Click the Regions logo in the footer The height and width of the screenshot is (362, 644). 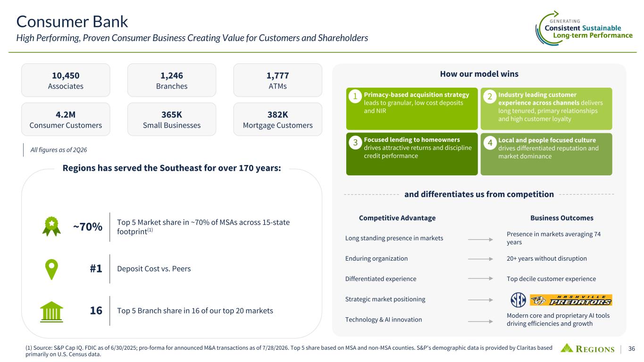587,349
